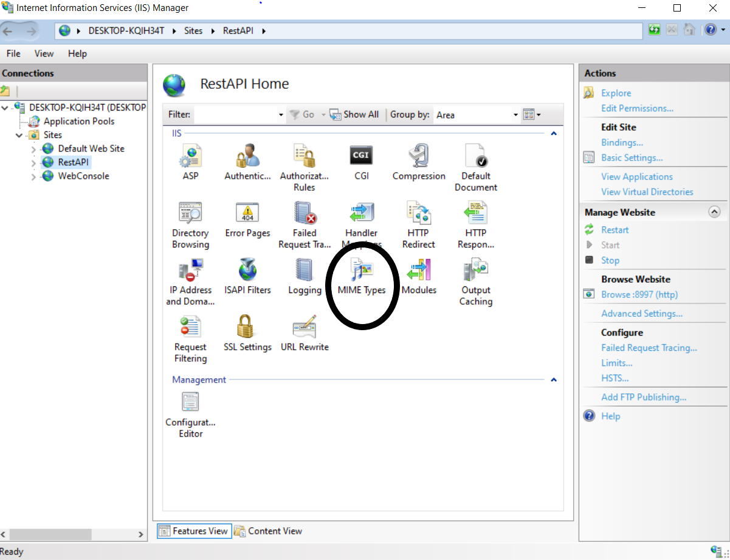The image size is (730, 560).
Task: Collapse the DESKTOP-KQIH34T server node
Action: tap(5, 108)
